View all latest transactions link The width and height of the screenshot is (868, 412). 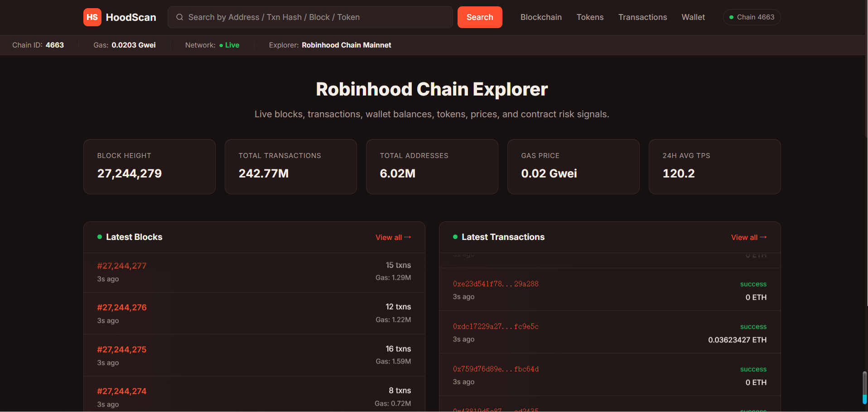[x=749, y=237]
